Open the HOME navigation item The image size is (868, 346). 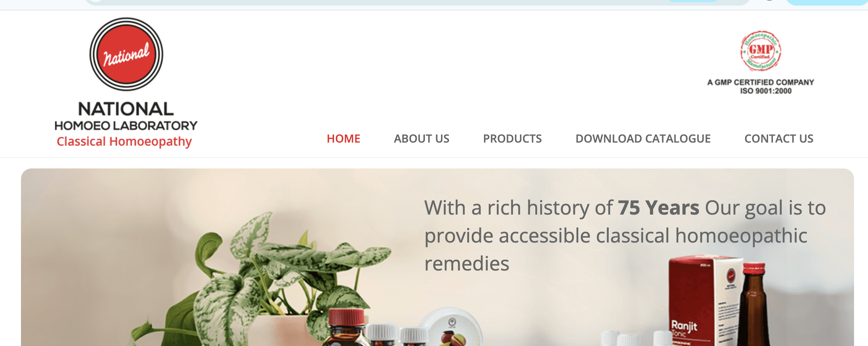343,139
